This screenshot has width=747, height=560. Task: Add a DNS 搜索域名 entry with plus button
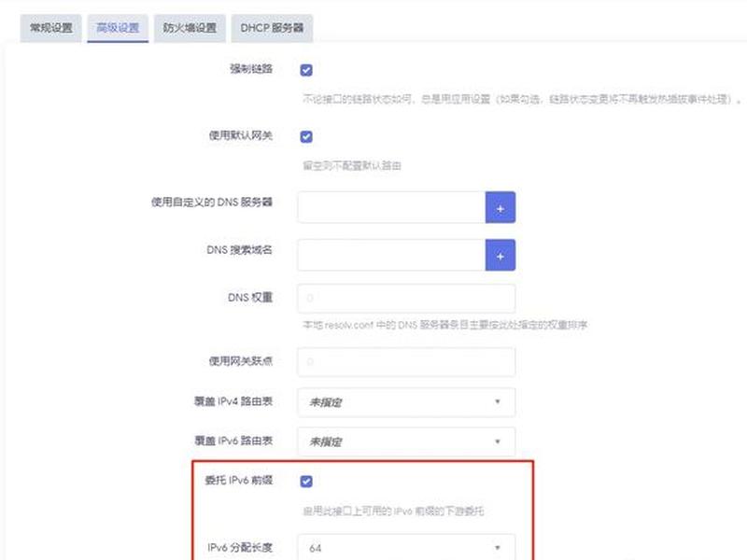coord(500,255)
